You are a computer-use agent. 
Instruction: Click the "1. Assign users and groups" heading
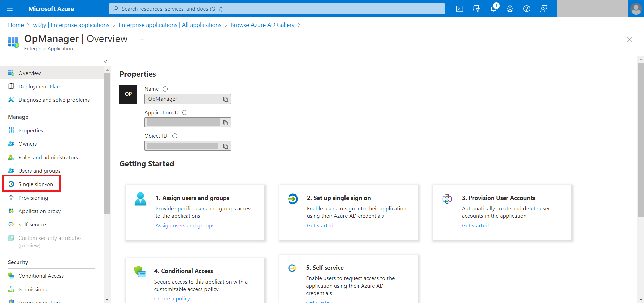(192, 198)
